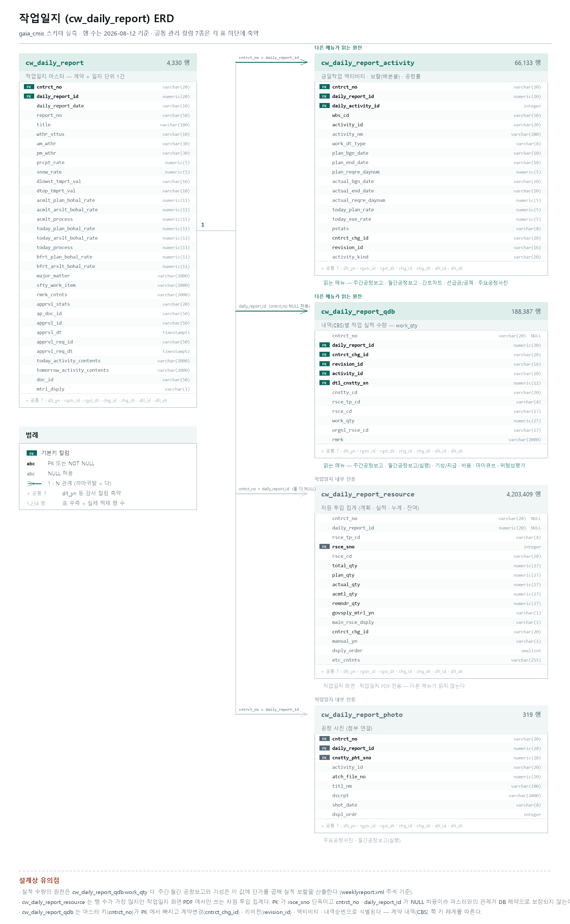Click the "설계상 유의점" heading
This screenshot has height=924, width=570.
39,880
